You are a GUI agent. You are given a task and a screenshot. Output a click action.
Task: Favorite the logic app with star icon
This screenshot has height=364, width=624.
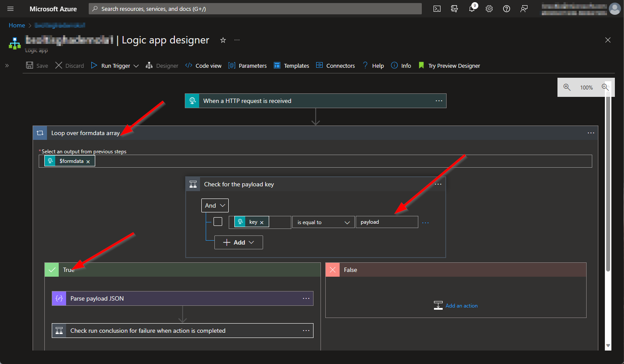click(223, 40)
